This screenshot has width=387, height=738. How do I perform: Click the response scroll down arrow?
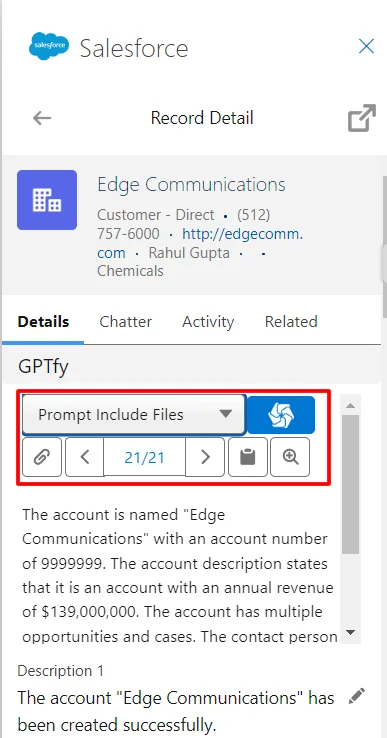click(x=351, y=632)
